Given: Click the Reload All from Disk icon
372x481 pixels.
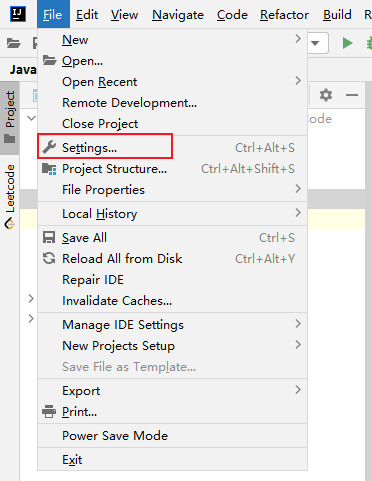Looking at the screenshot, I should coord(49,258).
